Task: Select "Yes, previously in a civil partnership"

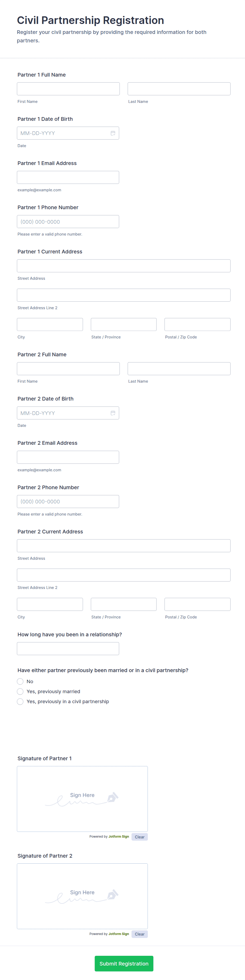Action: 20,702
